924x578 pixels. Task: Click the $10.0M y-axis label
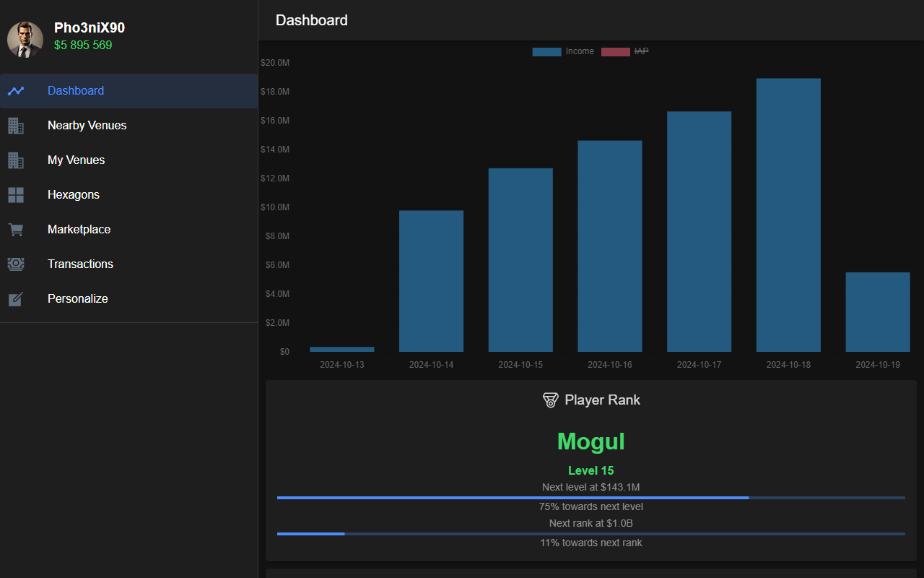click(275, 207)
